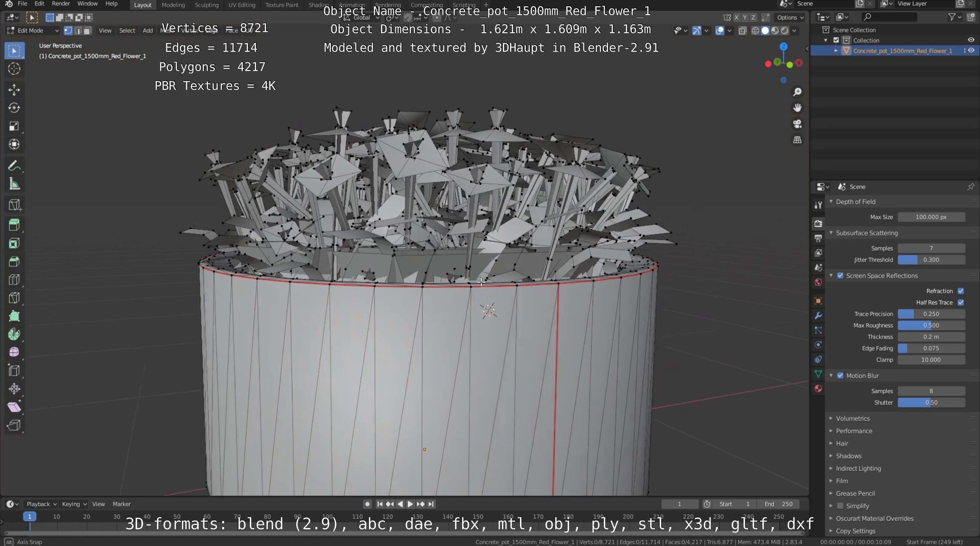Toggle the camera view icon
This screenshot has width=980, height=546.
[797, 124]
